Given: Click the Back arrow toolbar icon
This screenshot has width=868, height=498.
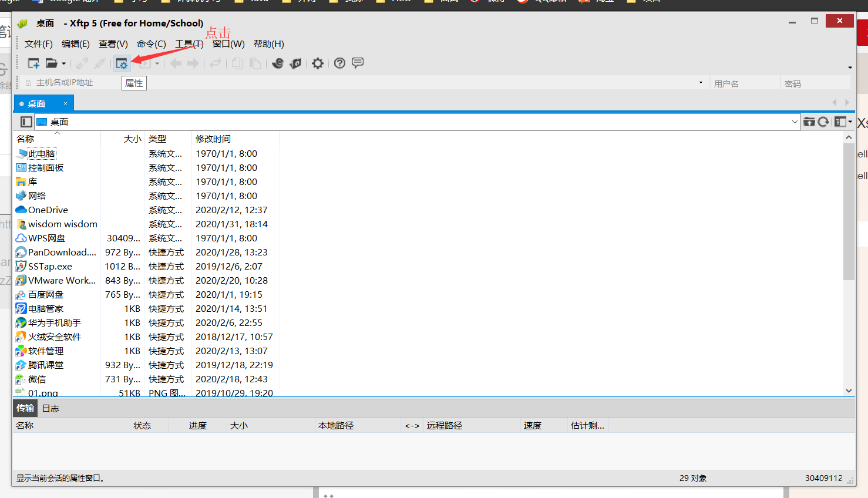Looking at the screenshot, I should tap(176, 63).
